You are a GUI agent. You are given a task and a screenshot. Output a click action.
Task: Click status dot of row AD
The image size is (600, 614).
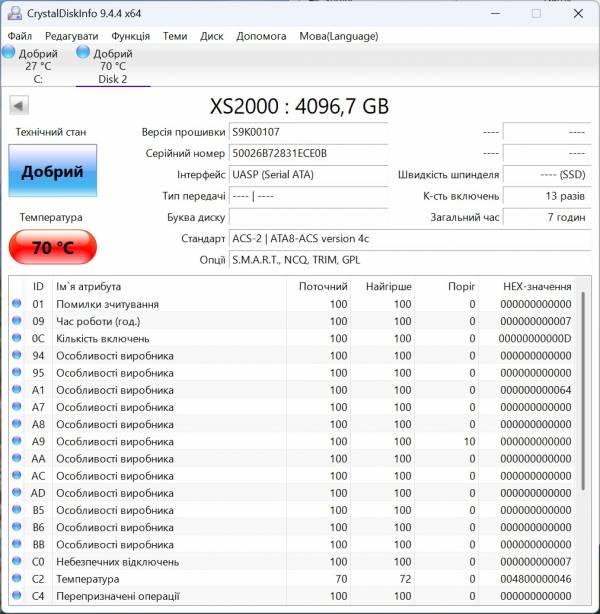[16, 493]
